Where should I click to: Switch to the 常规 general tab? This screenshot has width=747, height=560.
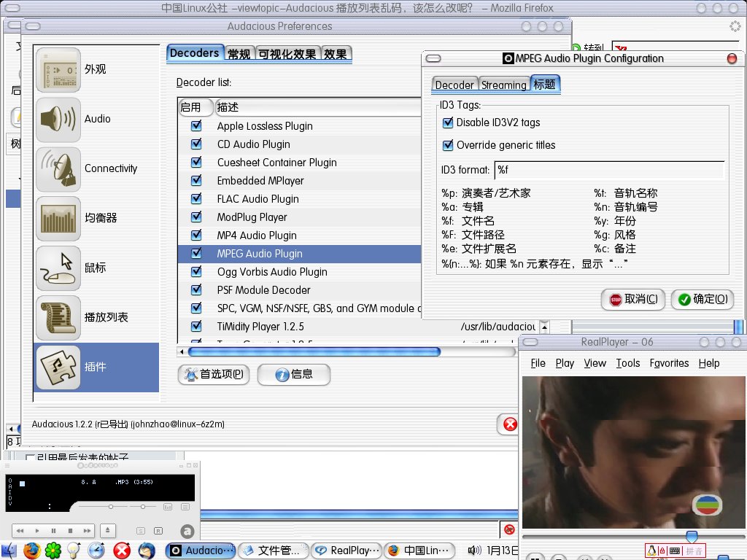[x=239, y=54]
